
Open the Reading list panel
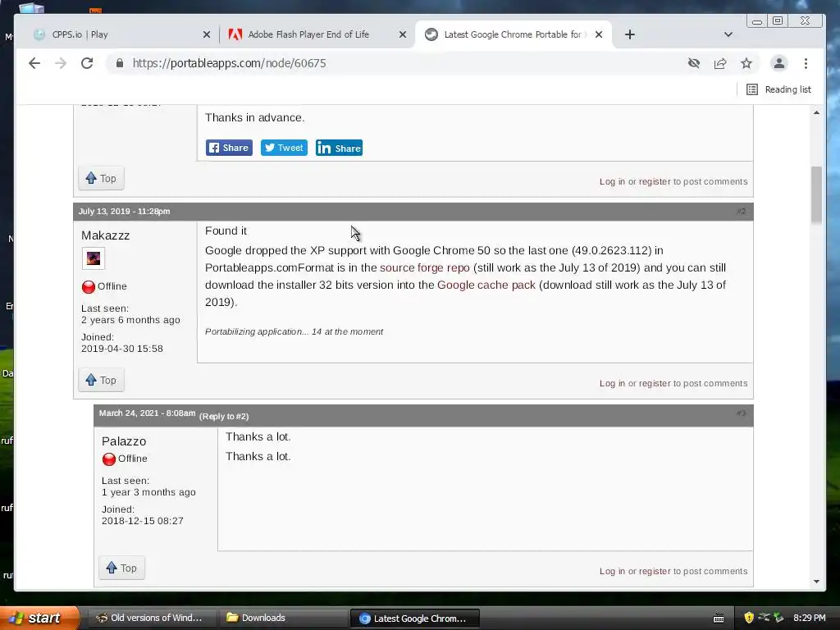779,89
